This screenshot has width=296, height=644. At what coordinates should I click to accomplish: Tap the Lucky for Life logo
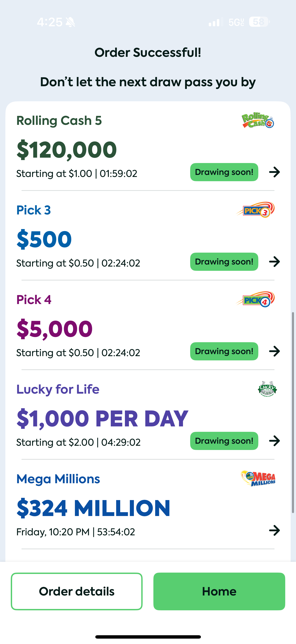pyautogui.click(x=267, y=389)
